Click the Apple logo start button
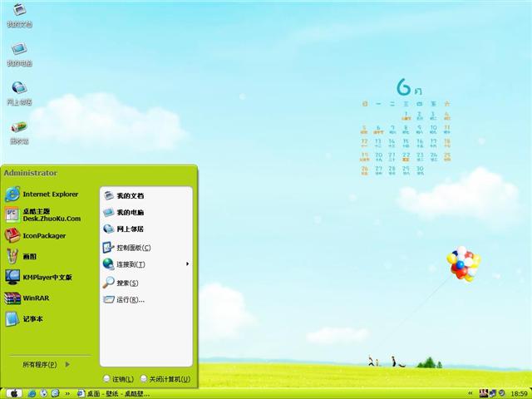Image resolution: width=532 pixels, height=399 pixels. coord(14,393)
